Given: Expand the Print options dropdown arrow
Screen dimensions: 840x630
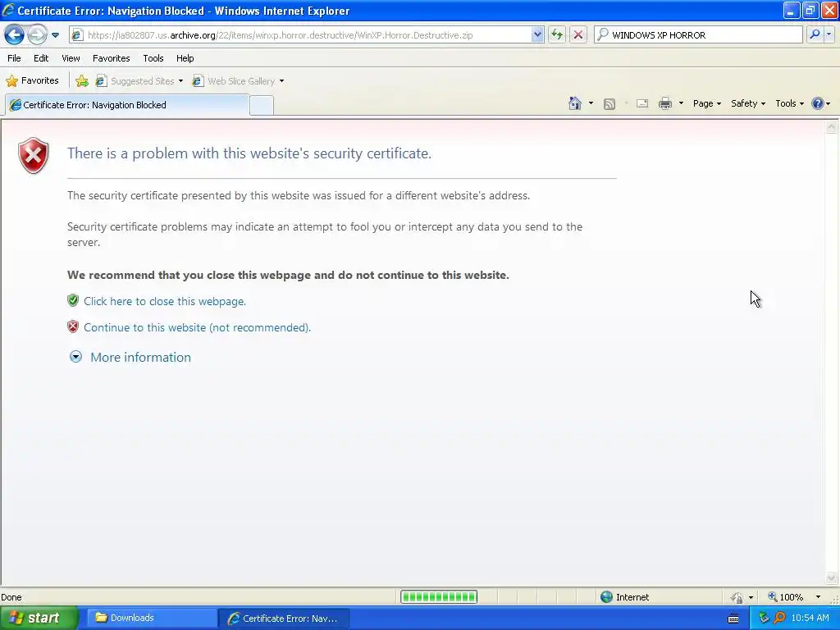Looking at the screenshot, I should tap(681, 103).
